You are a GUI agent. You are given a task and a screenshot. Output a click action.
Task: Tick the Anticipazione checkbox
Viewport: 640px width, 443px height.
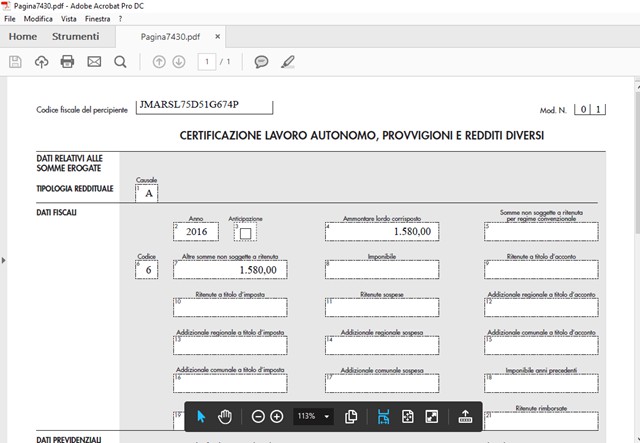pyautogui.click(x=245, y=234)
